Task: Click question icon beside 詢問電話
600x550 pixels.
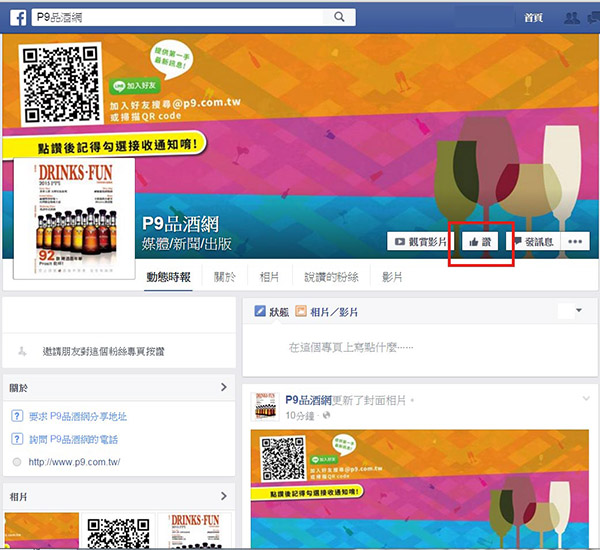Action: coord(17,439)
